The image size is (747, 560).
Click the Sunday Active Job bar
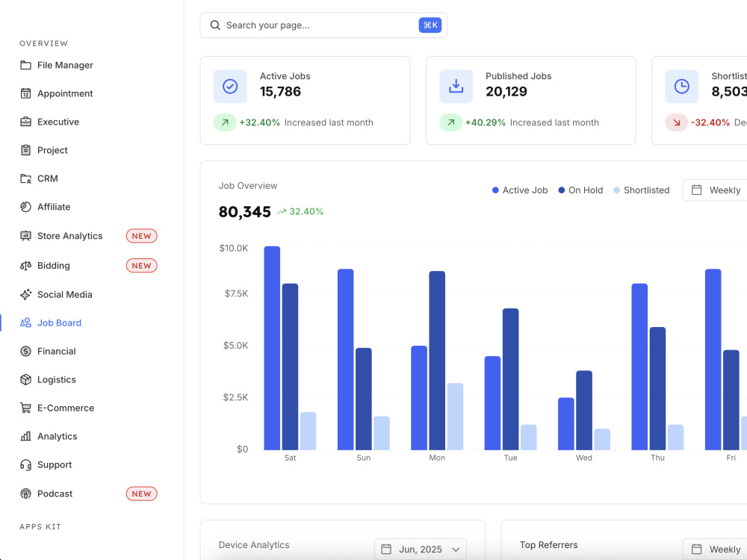click(x=345, y=360)
